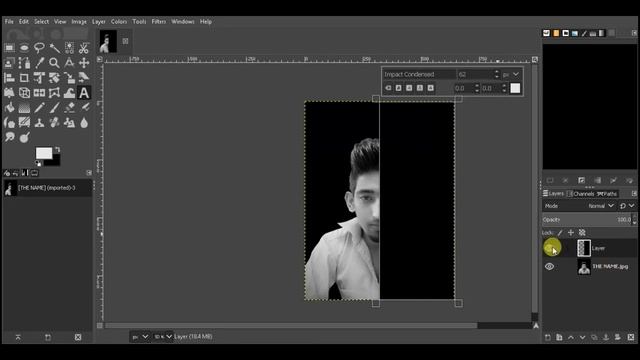Viewport: 640px width, 360px height.
Task: Open the Layer menu
Action: [99, 22]
